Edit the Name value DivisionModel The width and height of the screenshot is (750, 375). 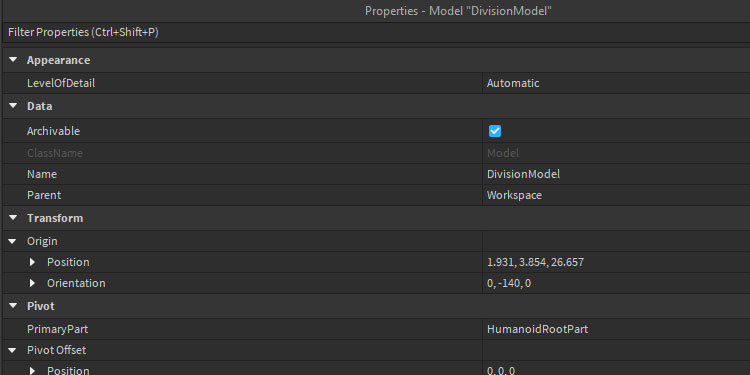click(616, 174)
